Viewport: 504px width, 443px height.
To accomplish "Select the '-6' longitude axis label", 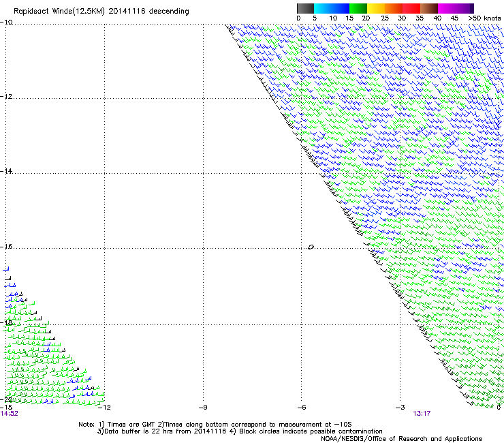I will click(302, 408).
